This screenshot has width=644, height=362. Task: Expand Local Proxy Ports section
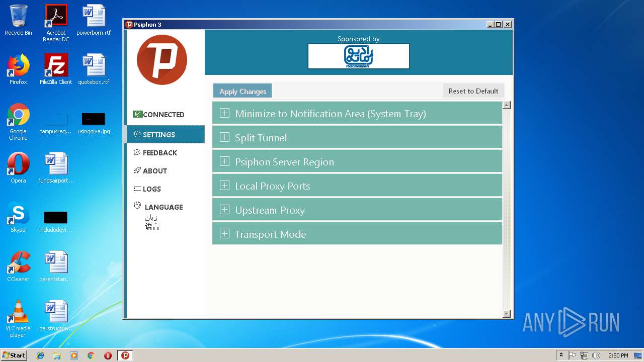coord(357,186)
